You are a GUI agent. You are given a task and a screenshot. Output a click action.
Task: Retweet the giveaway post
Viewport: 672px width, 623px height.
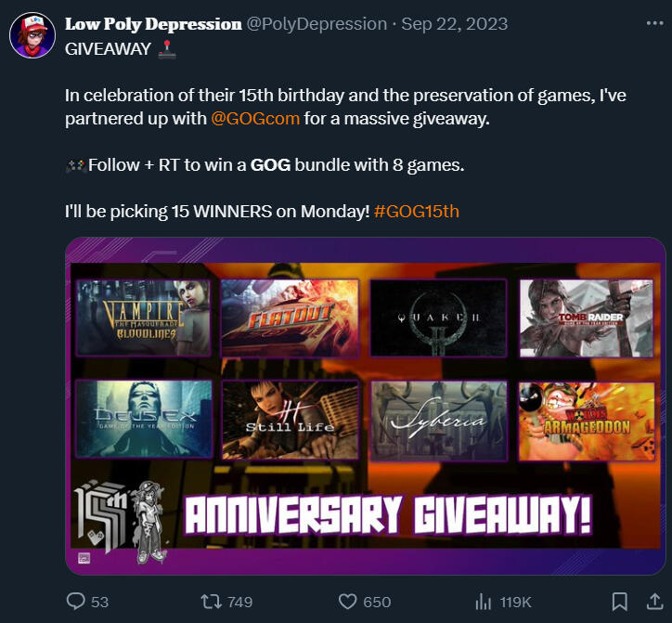click(211, 601)
